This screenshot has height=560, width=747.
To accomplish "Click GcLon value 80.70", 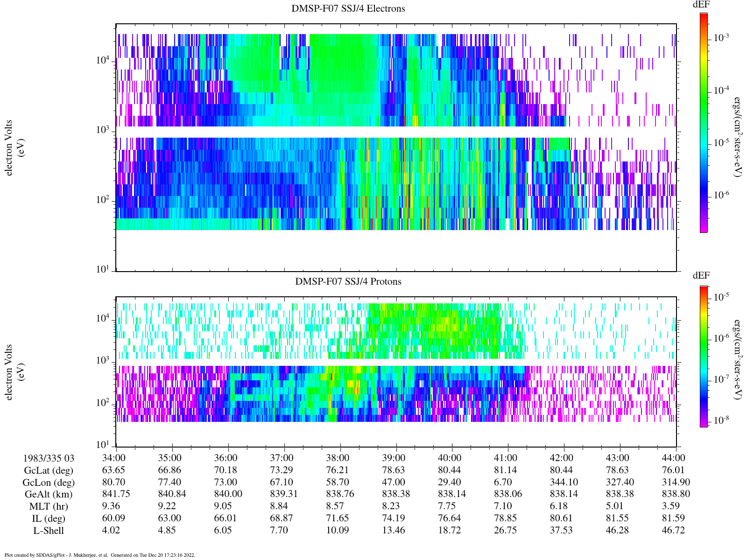I will click(113, 482).
